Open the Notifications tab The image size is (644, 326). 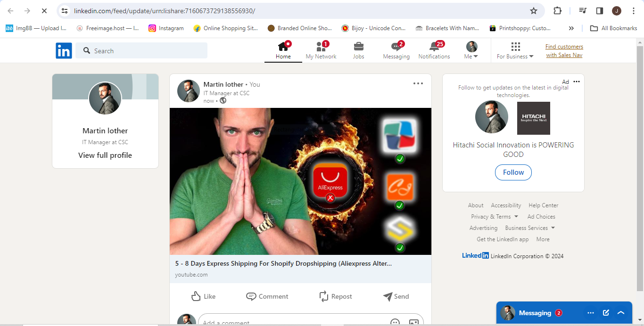tap(434, 50)
